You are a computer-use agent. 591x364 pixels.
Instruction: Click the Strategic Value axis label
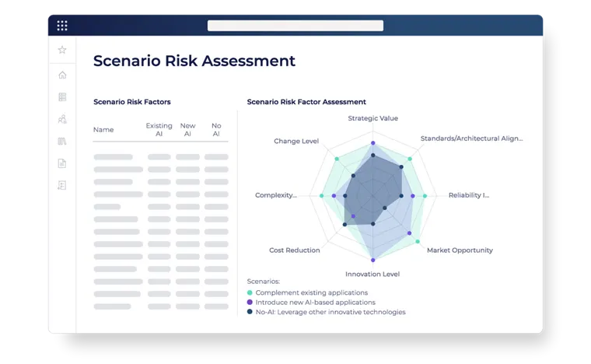pyautogui.click(x=372, y=118)
